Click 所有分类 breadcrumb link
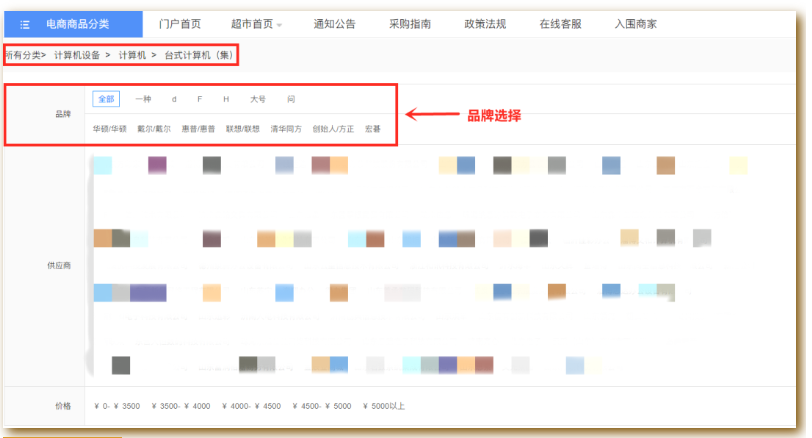 tap(22, 55)
